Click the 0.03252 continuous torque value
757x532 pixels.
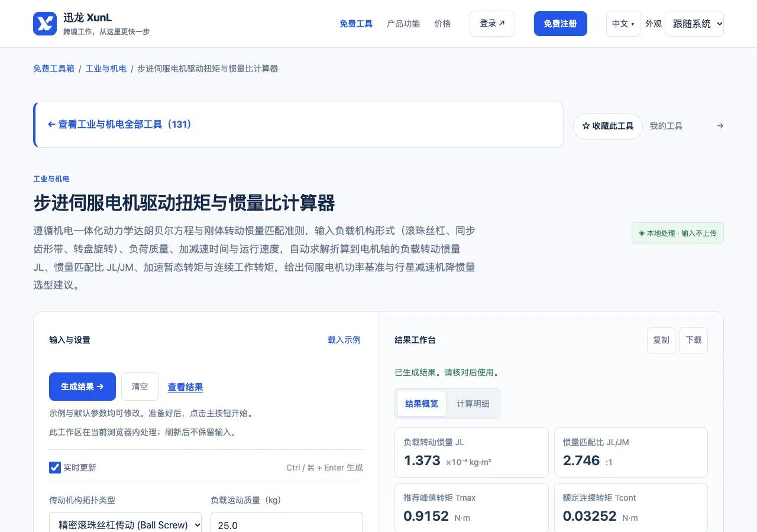590,516
